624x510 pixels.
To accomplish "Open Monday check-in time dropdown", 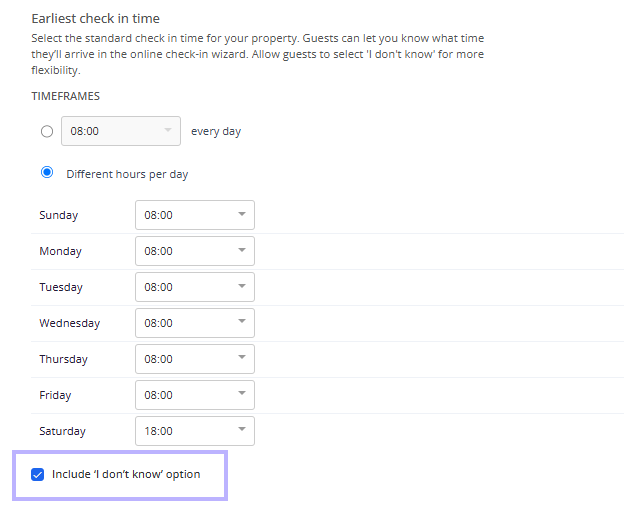I will pos(195,251).
